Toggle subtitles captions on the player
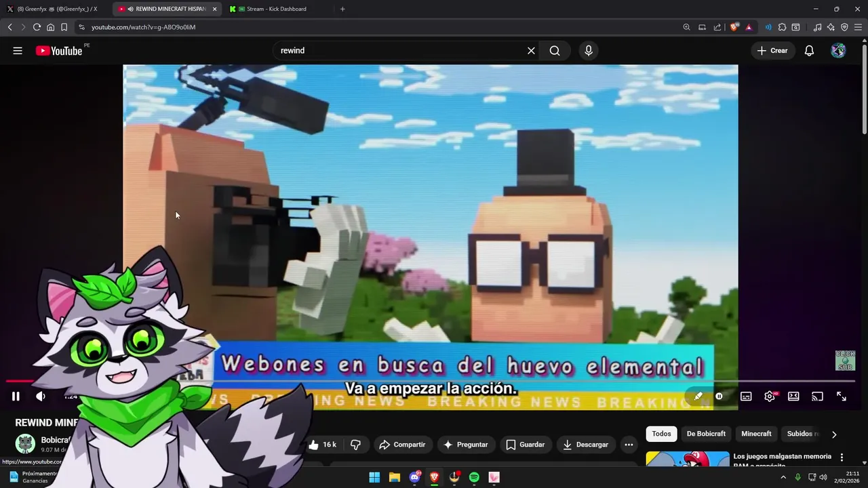 [746, 396]
